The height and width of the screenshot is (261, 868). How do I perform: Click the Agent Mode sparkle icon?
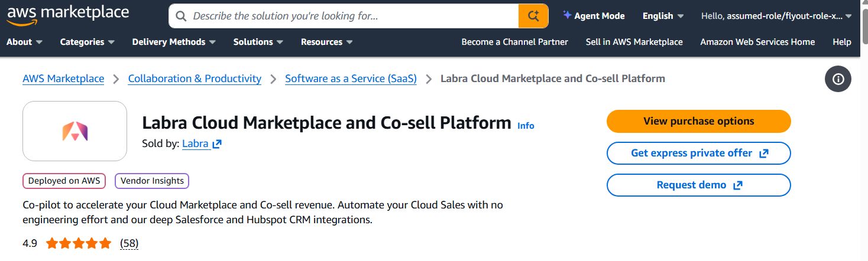tap(567, 16)
